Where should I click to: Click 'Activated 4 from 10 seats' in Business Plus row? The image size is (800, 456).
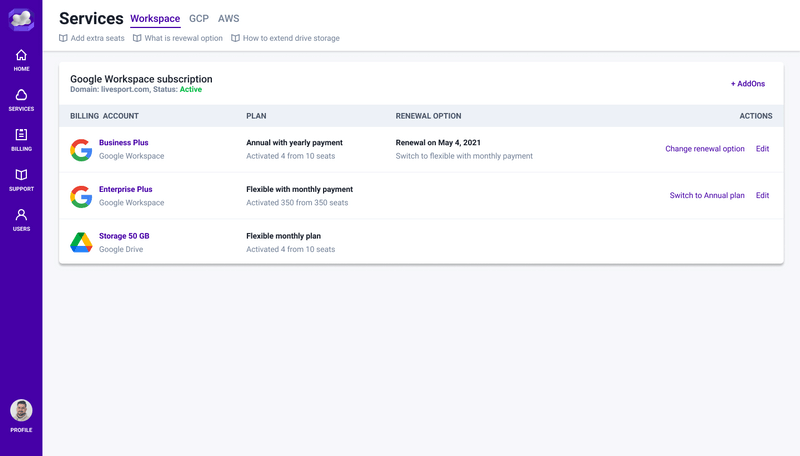290,156
